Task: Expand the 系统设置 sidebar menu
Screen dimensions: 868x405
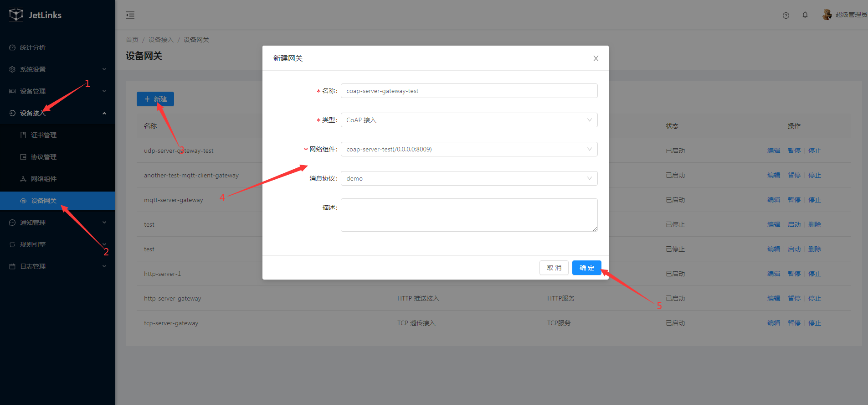Action: [57, 69]
